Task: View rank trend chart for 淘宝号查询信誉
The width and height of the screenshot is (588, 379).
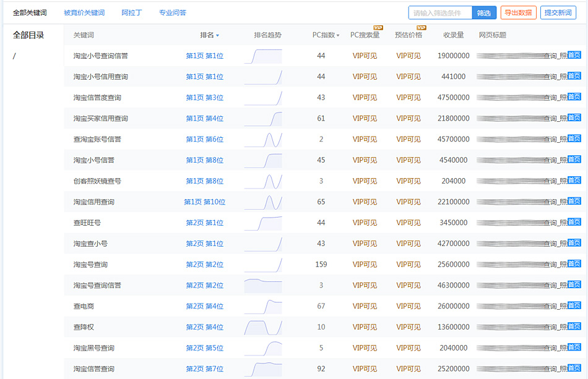Action: pos(263,286)
